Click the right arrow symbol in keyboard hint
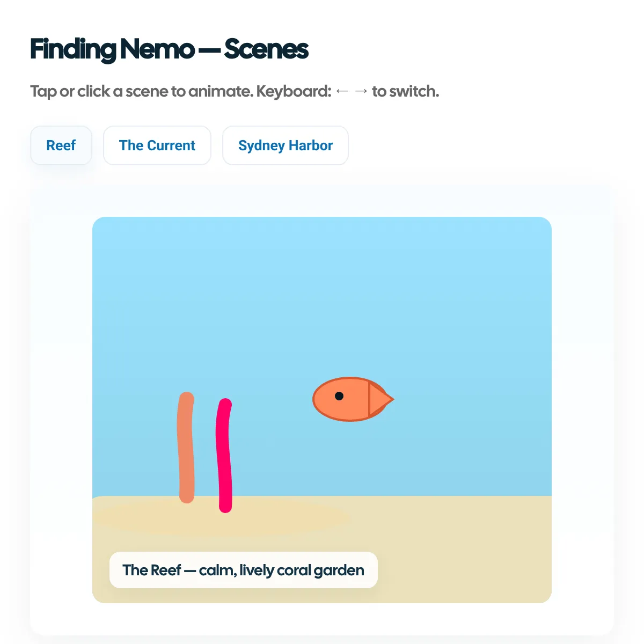This screenshot has width=644, height=644. click(361, 91)
